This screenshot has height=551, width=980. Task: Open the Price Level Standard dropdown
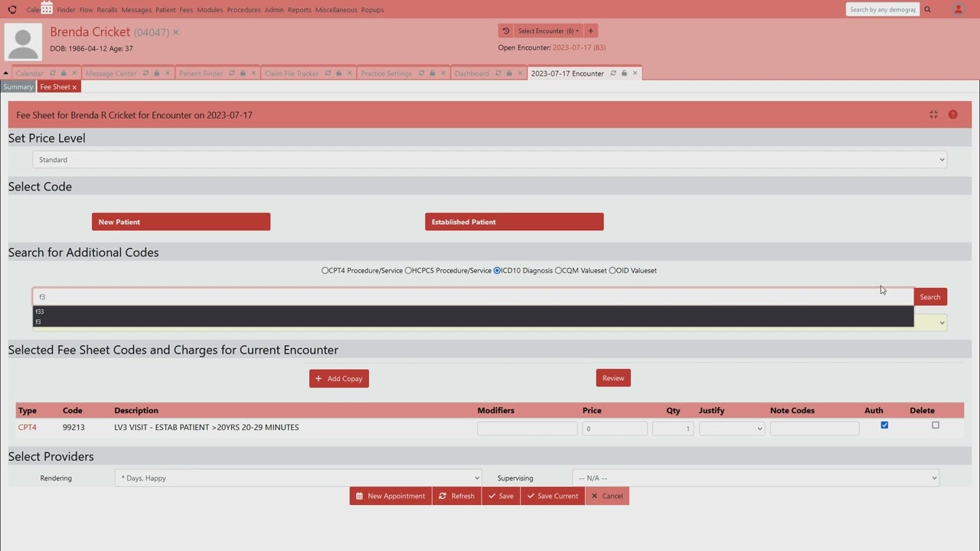tap(490, 160)
